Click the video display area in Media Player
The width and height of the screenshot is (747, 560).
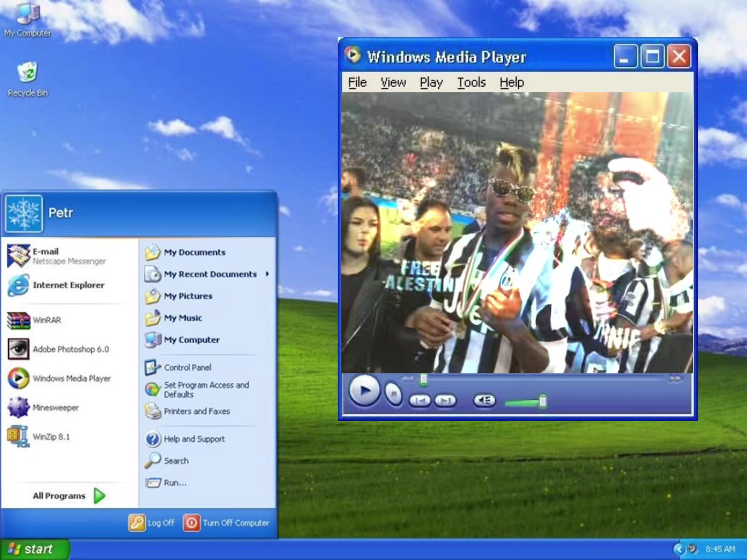coord(517,233)
